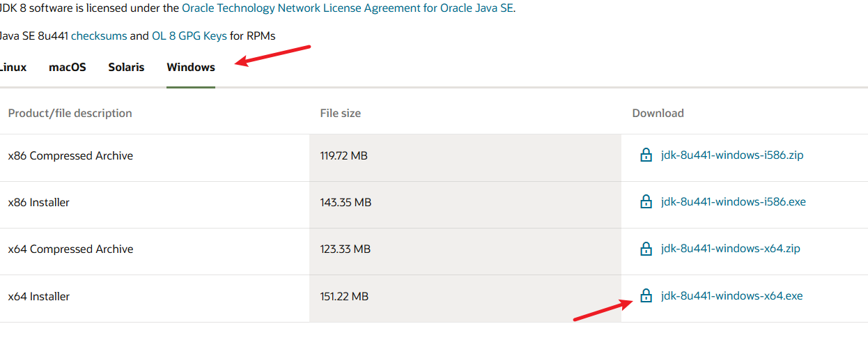Click the 151.22 MB file size
This screenshot has width=868, height=340.
(344, 296)
